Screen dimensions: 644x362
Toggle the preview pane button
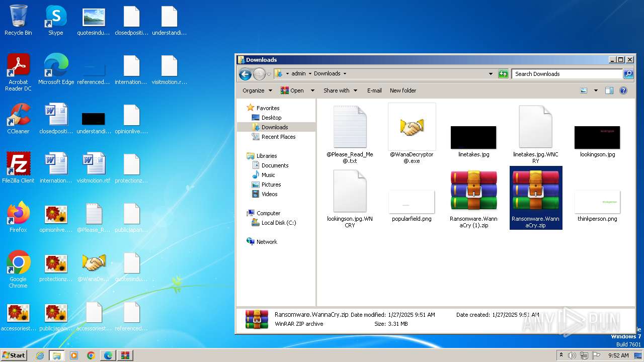pos(609,90)
